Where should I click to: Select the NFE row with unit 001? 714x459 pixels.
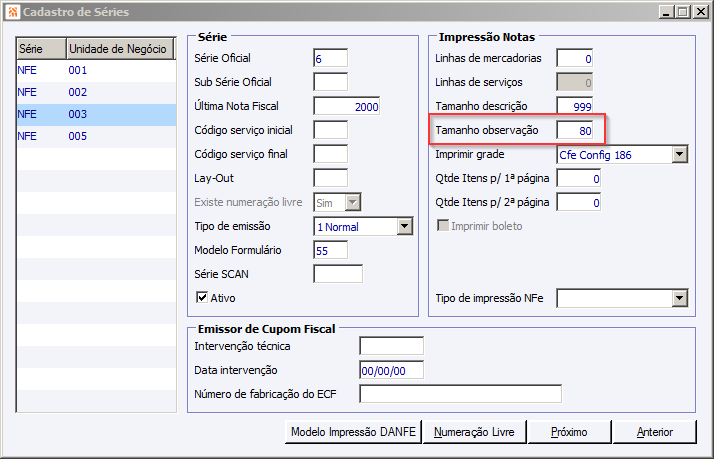pyautogui.click(x=90, y=71)
